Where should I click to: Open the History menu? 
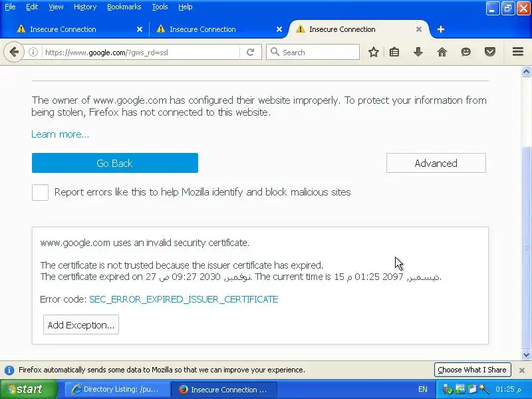[x=85, y=7]
